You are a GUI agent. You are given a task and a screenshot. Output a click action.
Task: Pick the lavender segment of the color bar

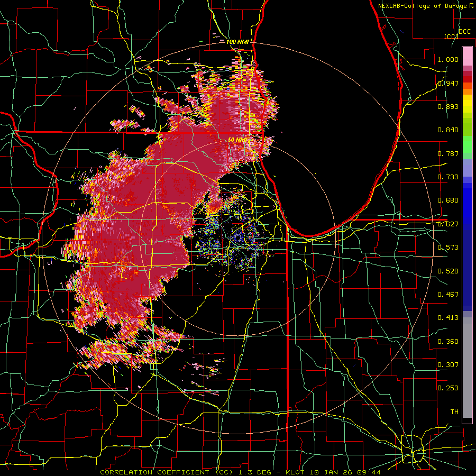pos(467,168)
